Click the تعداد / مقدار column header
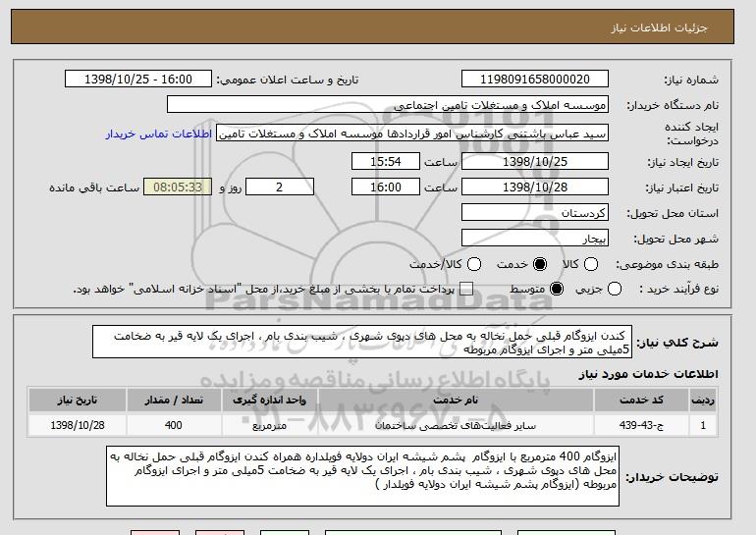This screenshot has width=756, height=535. click(174, 401)
